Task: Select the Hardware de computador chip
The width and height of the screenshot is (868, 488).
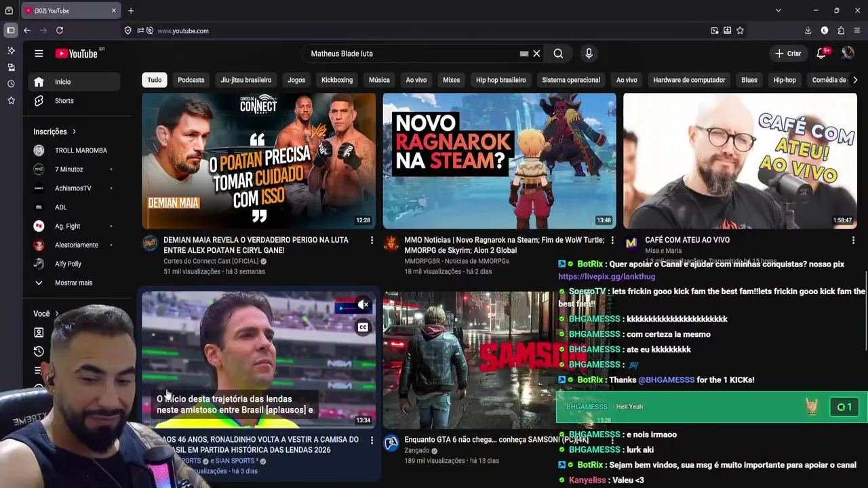Action: click(689, 80)
